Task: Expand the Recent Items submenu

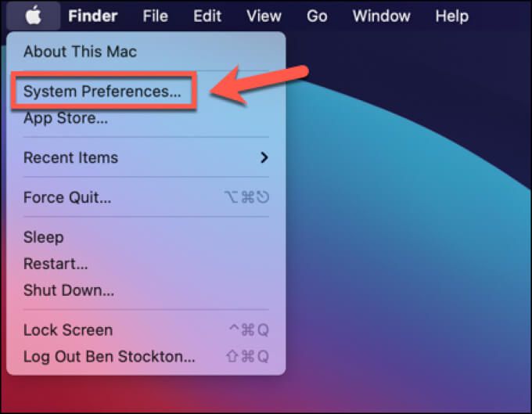Action: (146, 157)
